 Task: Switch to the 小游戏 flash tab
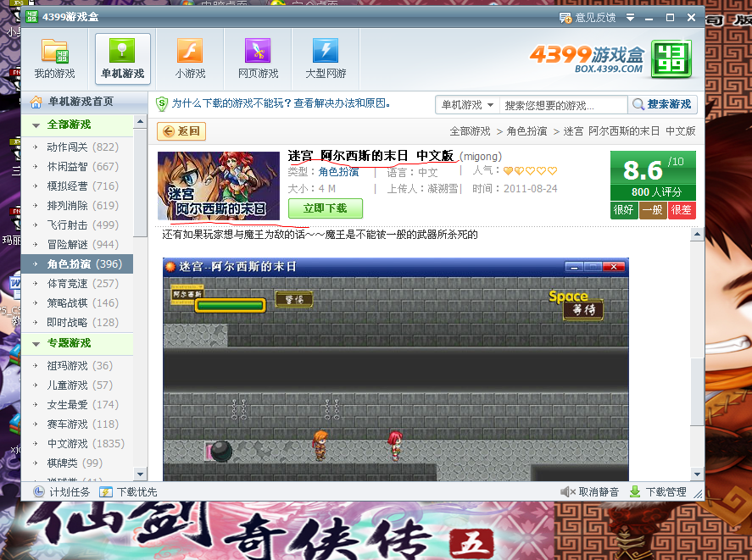[x=190, y=59]
